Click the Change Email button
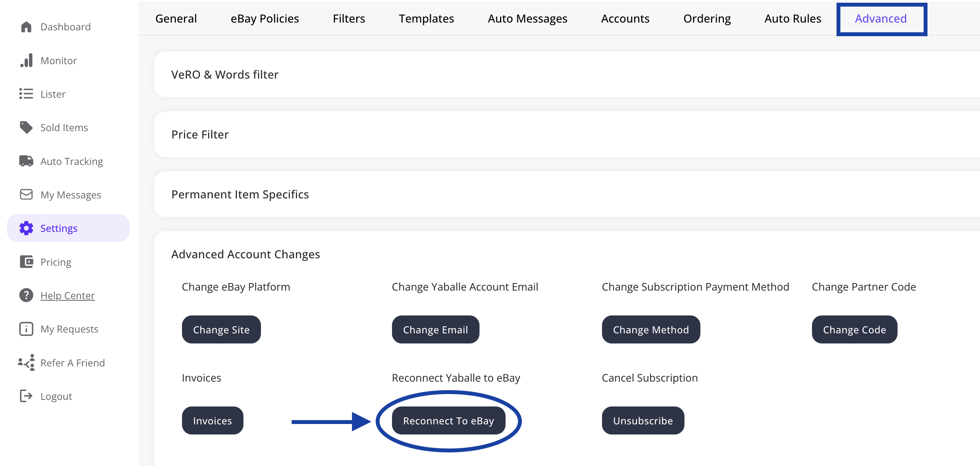This screenshot has width=980, height=466. tap(435, 329)
